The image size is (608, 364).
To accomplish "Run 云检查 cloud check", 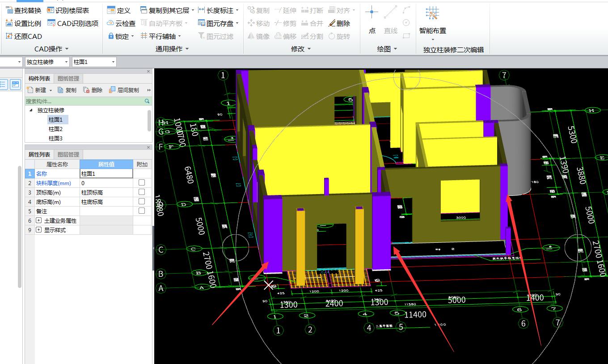I will click(x=121, y=23).
